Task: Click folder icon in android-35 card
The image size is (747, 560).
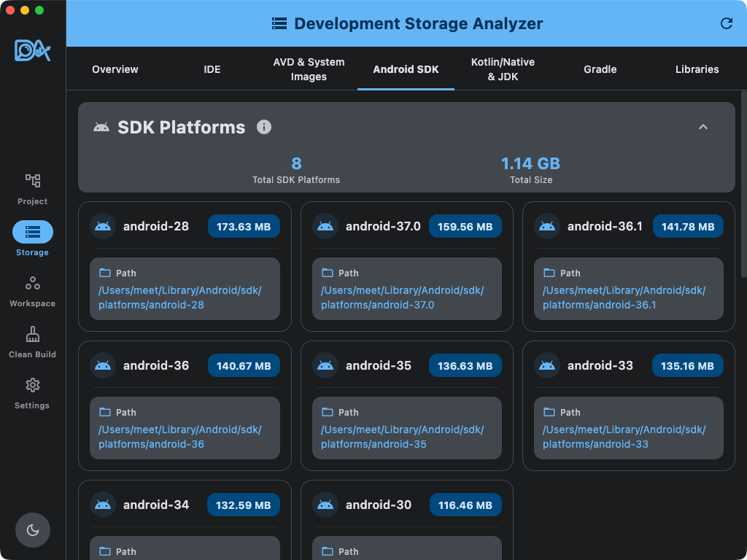Action: tap(328, 412)
